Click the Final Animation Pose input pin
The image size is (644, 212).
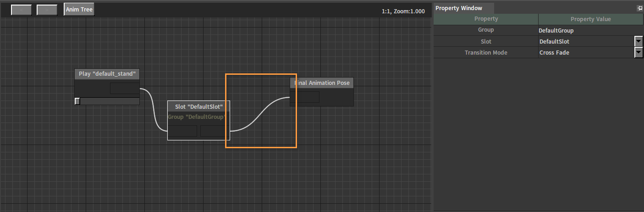click(305, 97)
